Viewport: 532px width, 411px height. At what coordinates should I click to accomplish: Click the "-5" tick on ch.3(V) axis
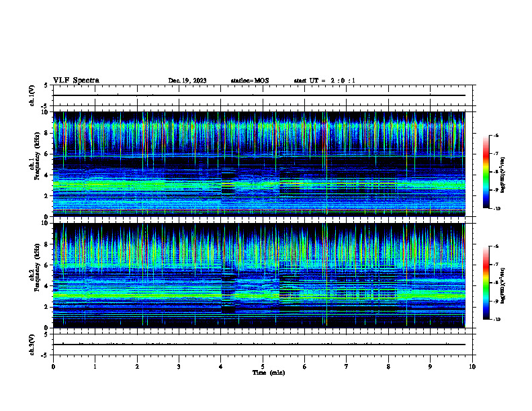click(x=45, y=355)
